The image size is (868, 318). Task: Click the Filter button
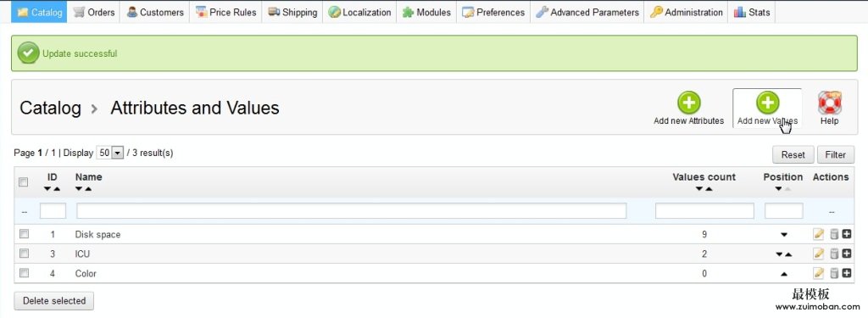835,154
